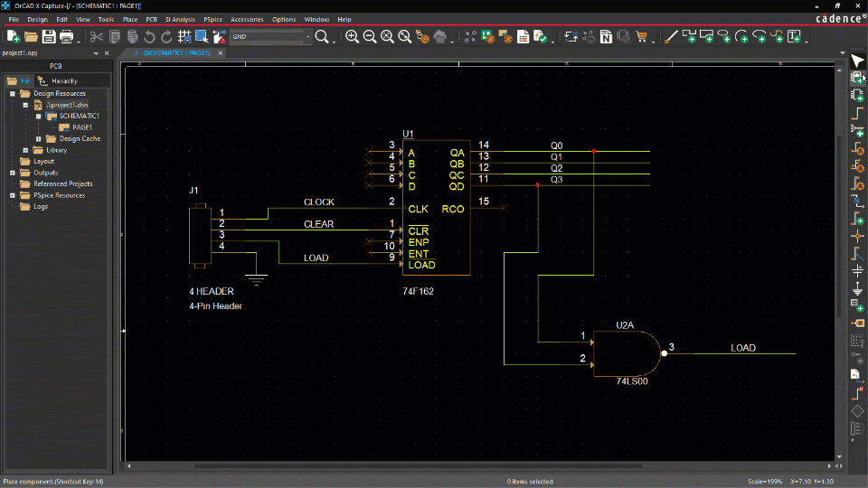Close the SCHEMATIC1 : PAGE1 tab
The width and height of the screenshot is (868, 488).
[221, 53]
